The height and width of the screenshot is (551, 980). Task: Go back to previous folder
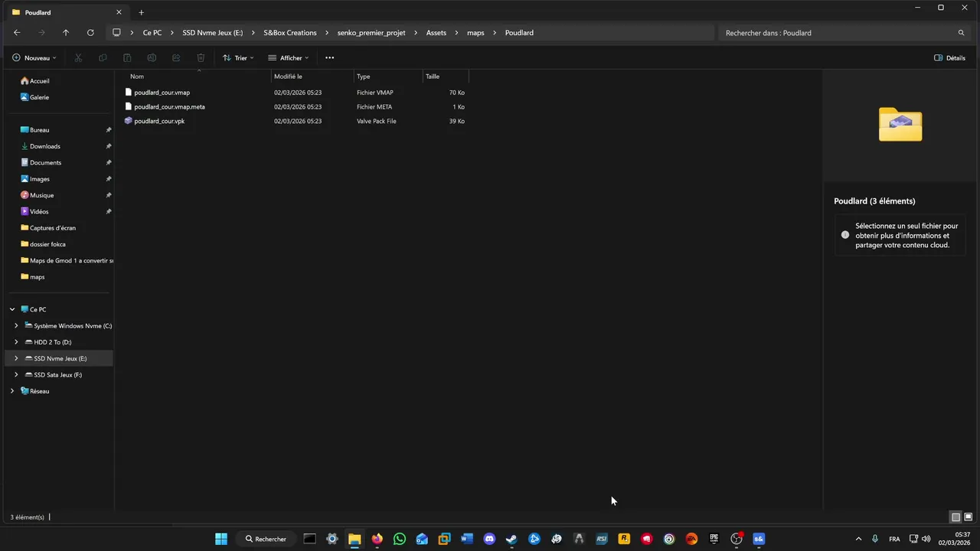tap(17, 33)
